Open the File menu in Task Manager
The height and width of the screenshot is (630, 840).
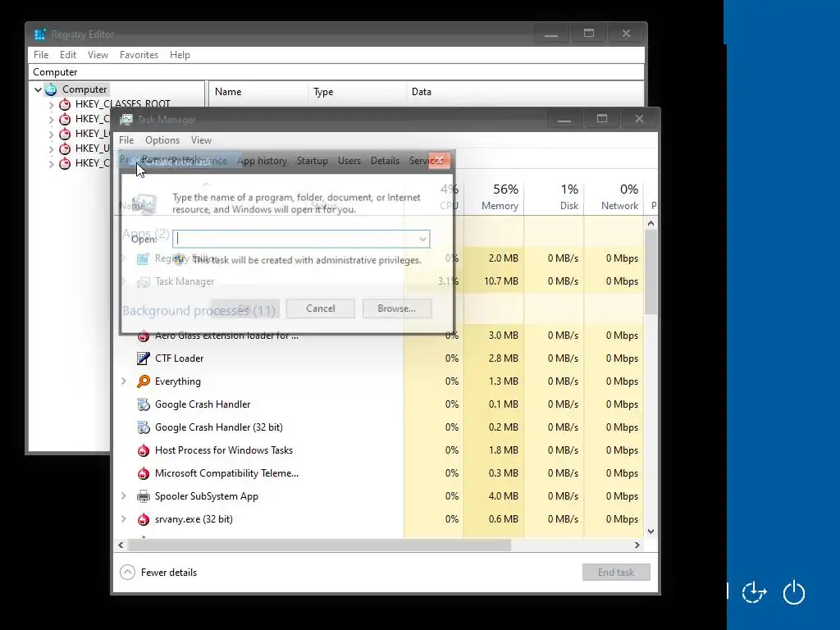click(x=126, y=139)
